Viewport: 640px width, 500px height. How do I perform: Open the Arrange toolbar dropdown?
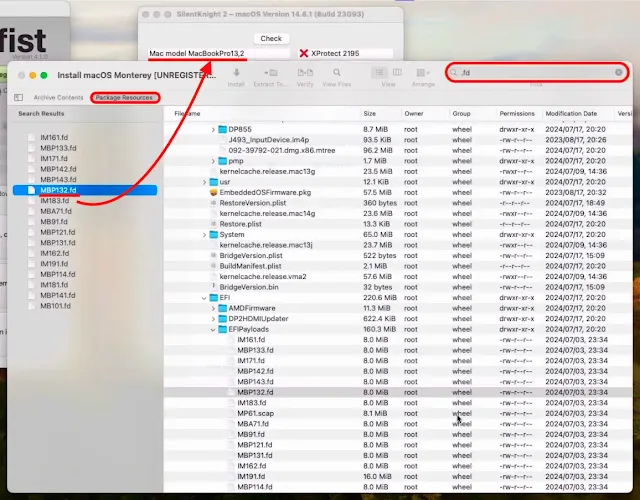click(423, 73)
